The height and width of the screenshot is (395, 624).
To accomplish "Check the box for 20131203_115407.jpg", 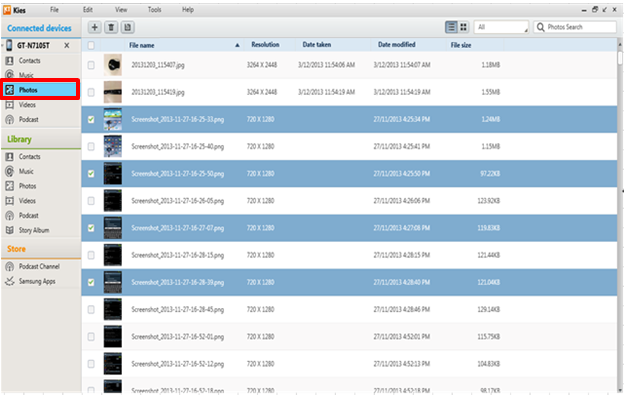I will pyautogui.click(x=91, y=65).
